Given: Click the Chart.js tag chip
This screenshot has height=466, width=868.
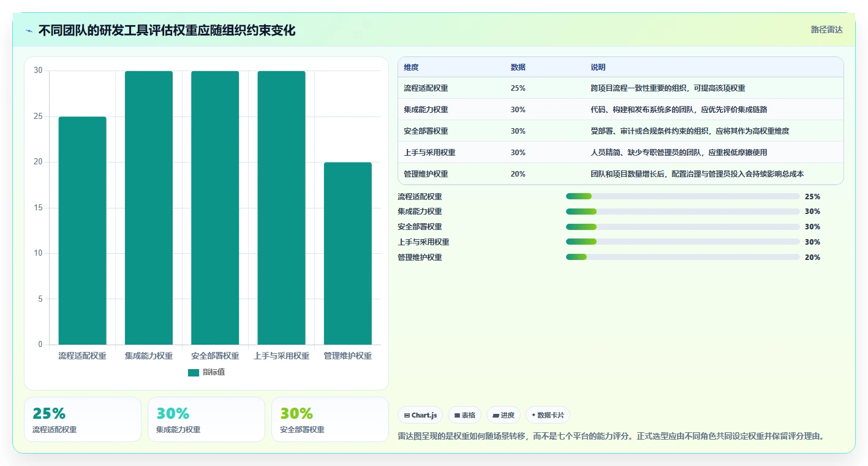Looking at the screenshot, I should click(x=420, y=415).
